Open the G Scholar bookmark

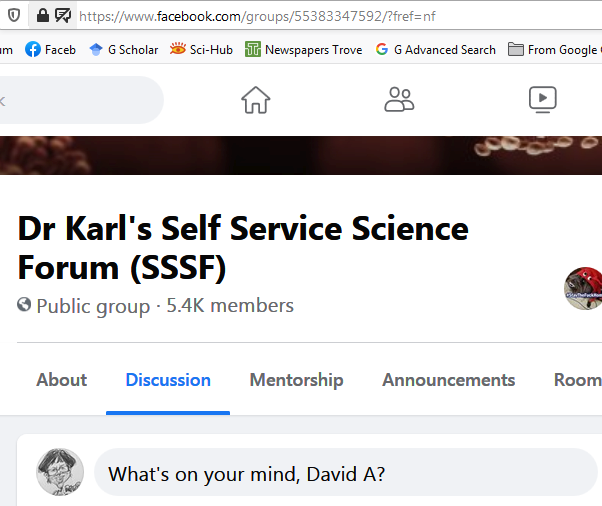coord(123,49)
